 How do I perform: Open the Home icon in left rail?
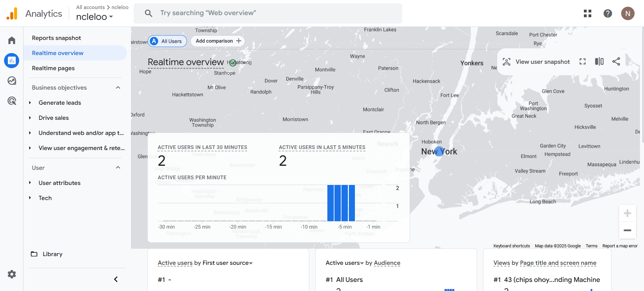tap(12, 41)
